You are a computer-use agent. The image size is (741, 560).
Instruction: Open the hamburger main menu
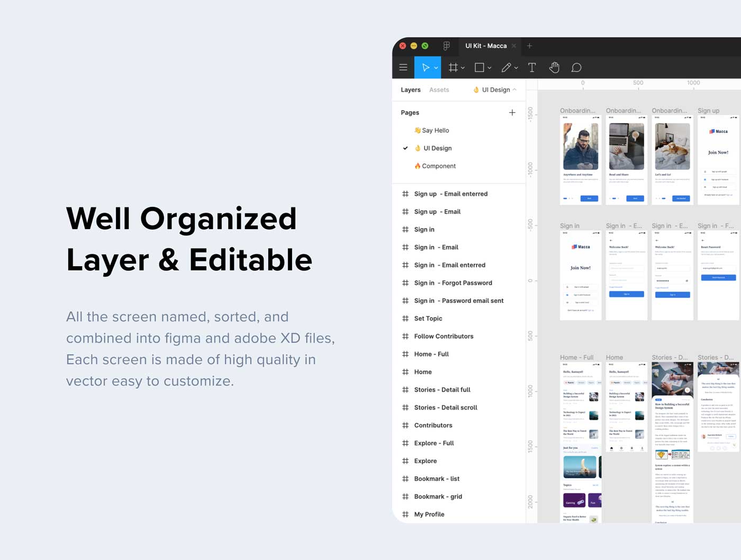(403, 68)
